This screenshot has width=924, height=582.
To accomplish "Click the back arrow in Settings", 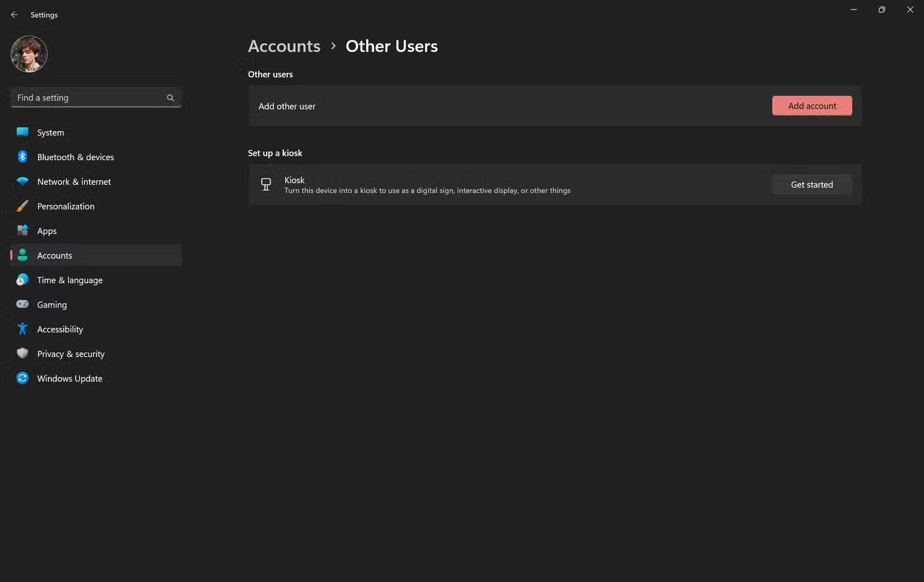I will tap(14, 15).
